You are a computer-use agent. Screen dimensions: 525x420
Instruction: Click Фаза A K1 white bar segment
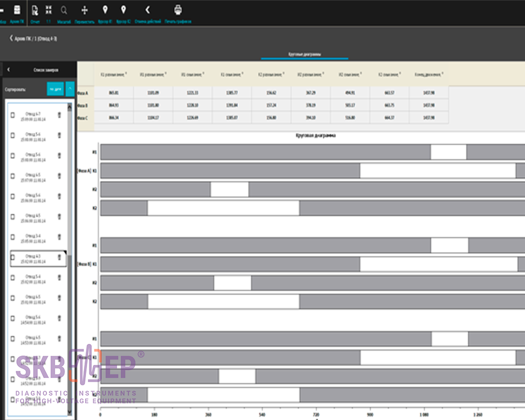(437, 171)
